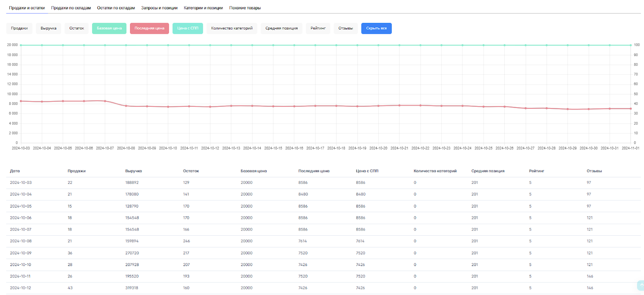This screenshot has height=295, width=644.
Task: Click reviews value 146 for 2024-10-11
Action: tap(590, 276)
